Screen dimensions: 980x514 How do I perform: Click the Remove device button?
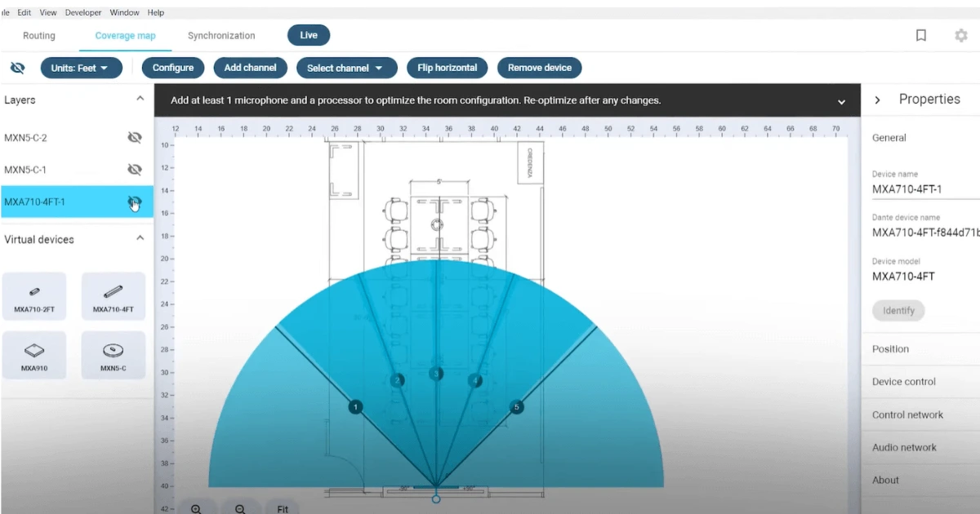point(539,68)
